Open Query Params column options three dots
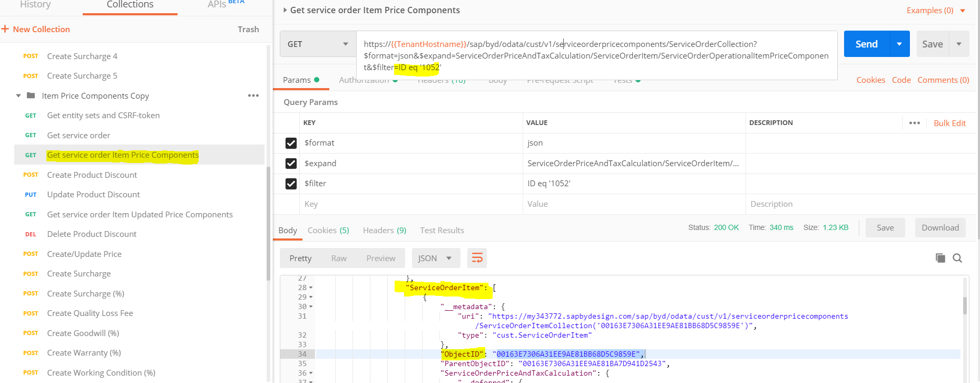Screen dimensions: 980x383 point(915,123)
